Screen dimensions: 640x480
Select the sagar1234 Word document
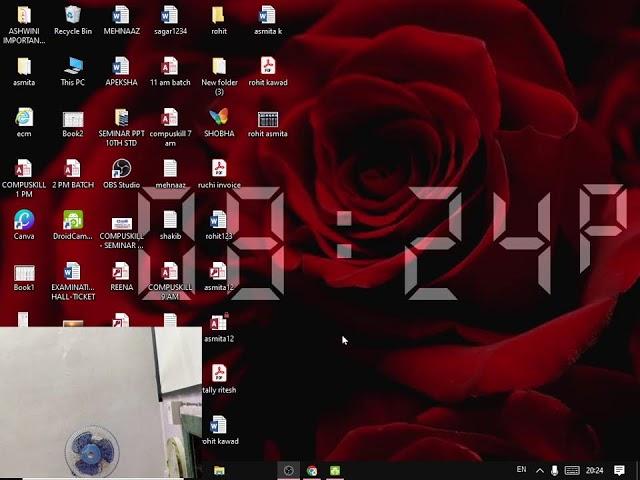tap(170, 20)
